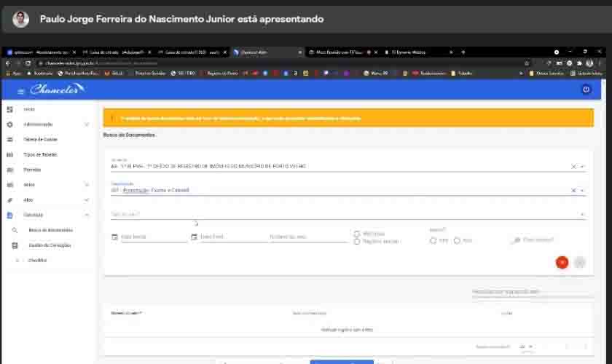Open the SEI TJRO bookmark
This screenshot has height=364, width=612.
pyautogui.click(x=183, y=73)
